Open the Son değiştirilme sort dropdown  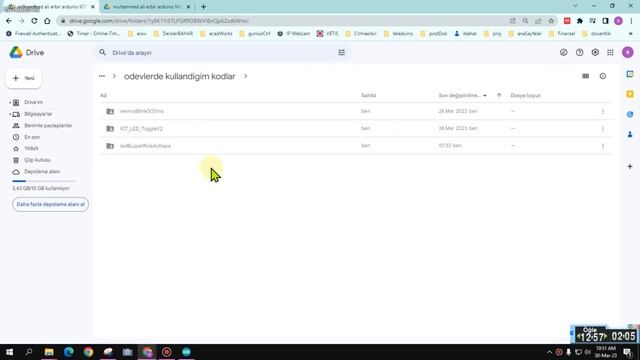tap(462, 96)
